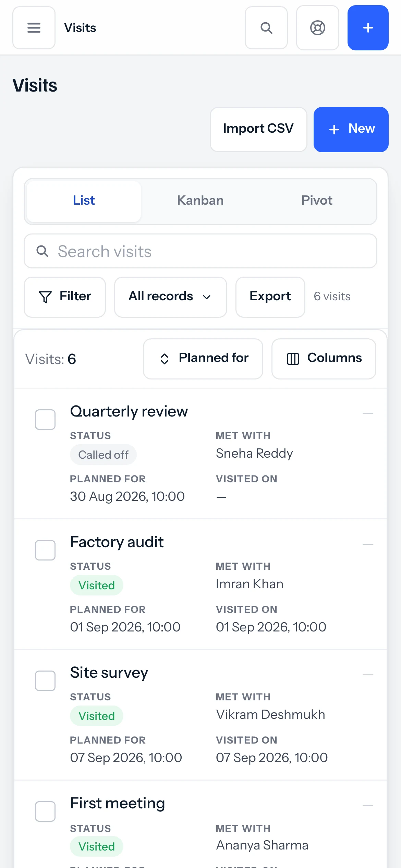
Task: Expand the All records dropdown
Action: (x=171, y=297)
